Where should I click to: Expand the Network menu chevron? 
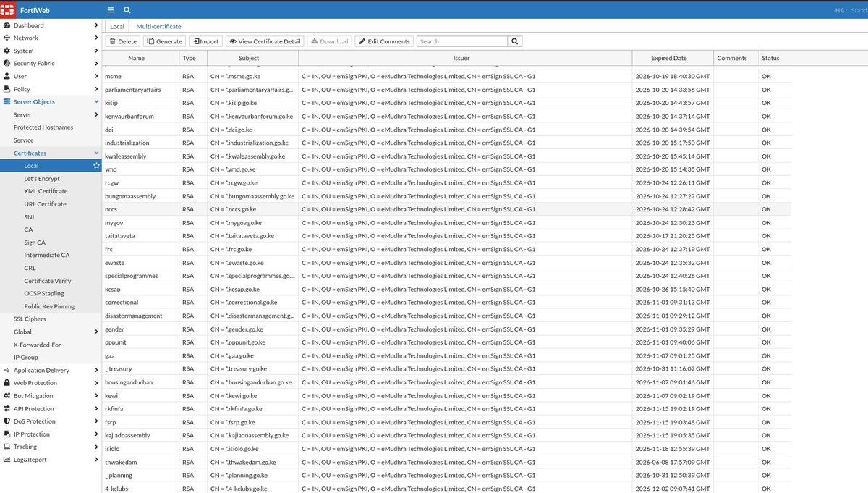96,38
